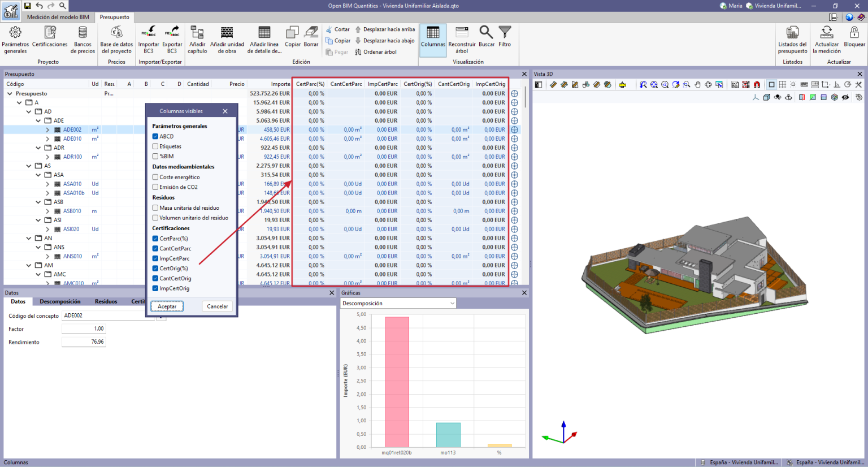Click Ordenar árbol button

tap(376, 52)
